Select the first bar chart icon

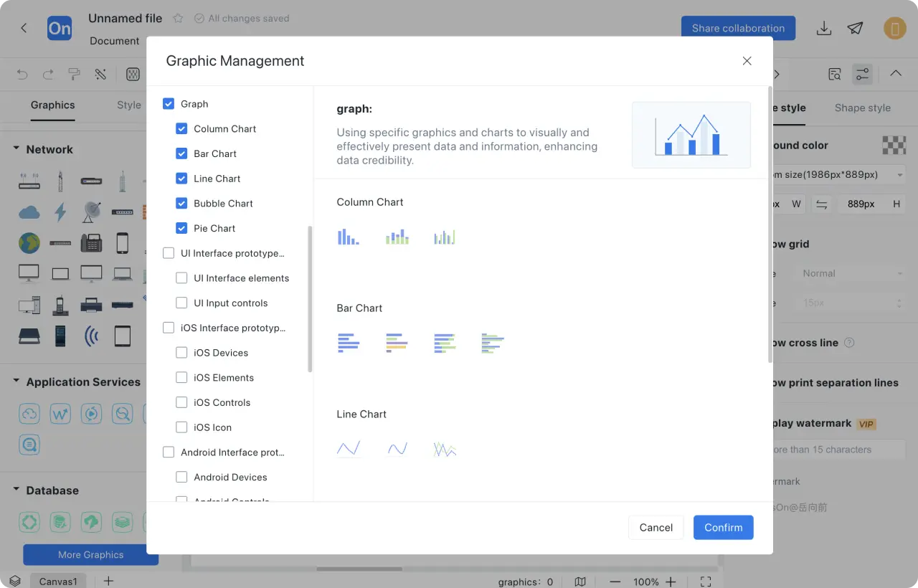click(x=348, y=343)
